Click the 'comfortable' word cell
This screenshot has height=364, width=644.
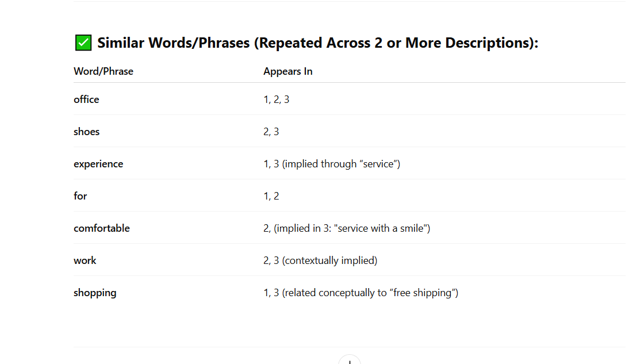pyautogui.click(x=102, y=228)
